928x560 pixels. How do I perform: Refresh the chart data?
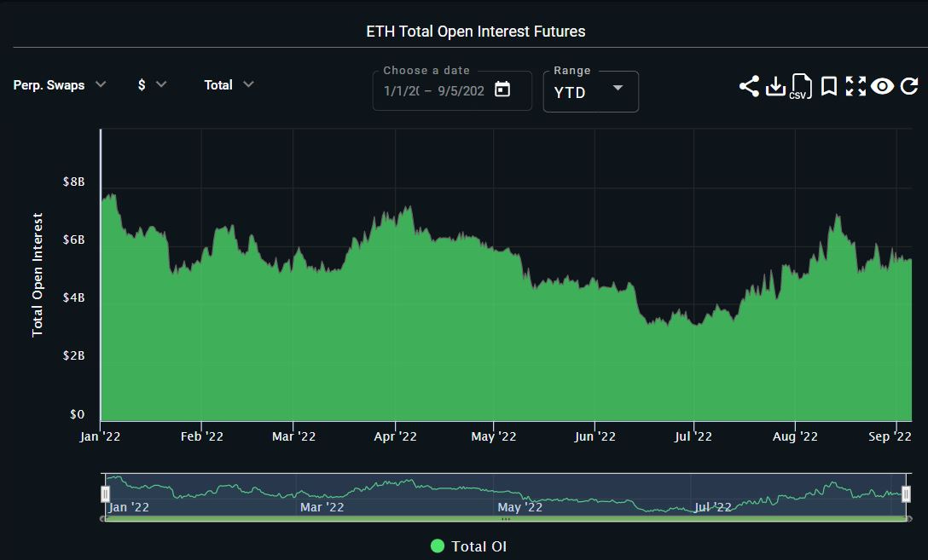[x=909, y=86]
